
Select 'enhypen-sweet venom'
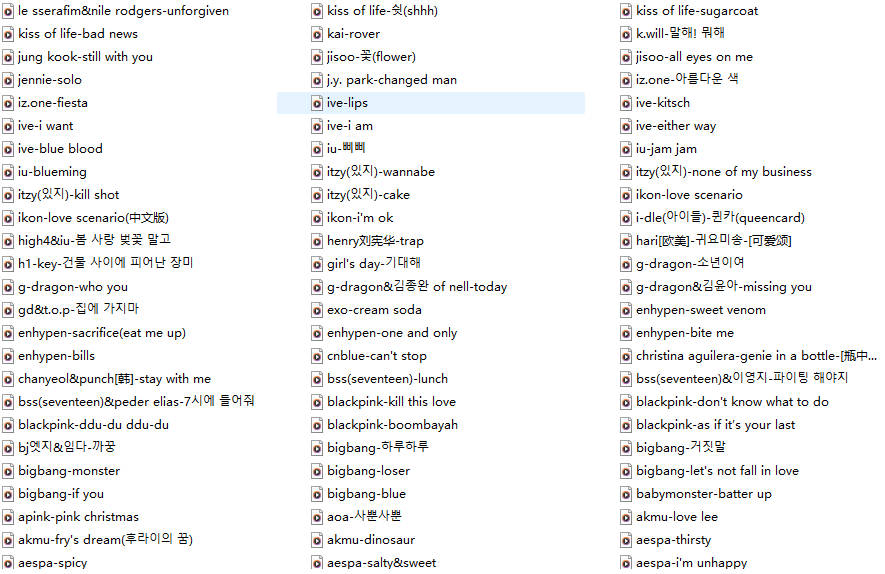click(701, 310)
